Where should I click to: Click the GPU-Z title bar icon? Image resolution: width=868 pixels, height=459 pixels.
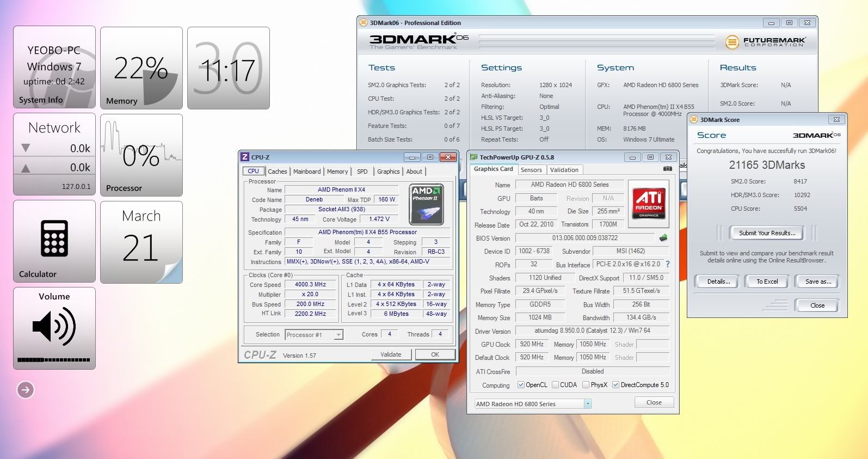(x=473, y=157)
